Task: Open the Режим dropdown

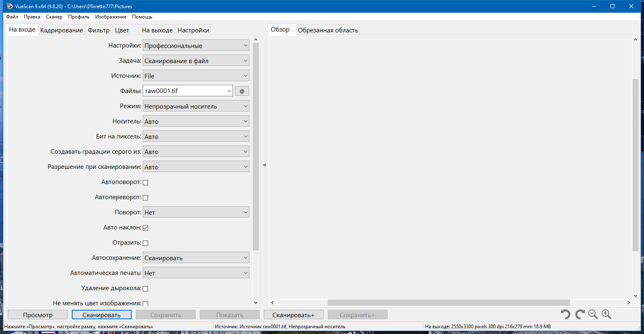Action: [196, 106]
